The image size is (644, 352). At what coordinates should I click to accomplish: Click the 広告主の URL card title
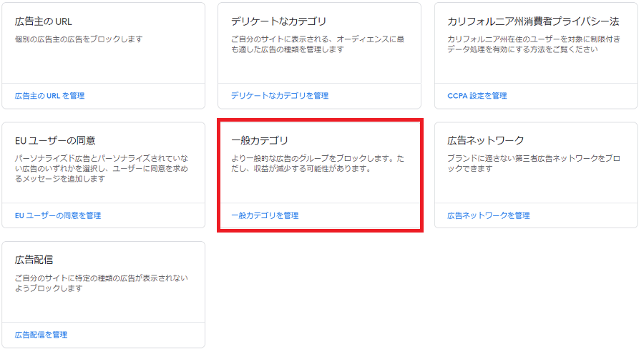coord(44,21)
